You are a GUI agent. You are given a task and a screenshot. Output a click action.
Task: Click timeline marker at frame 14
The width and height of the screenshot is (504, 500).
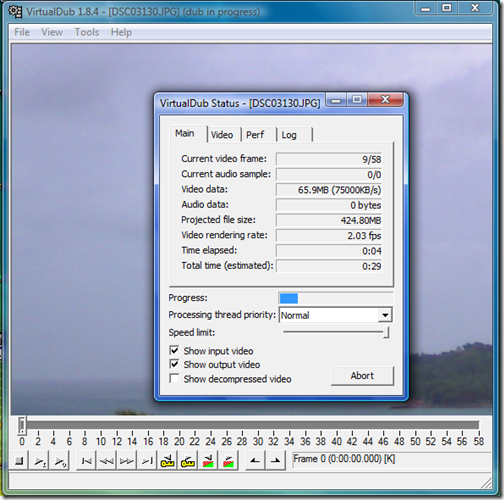click(x=132, y=442)
